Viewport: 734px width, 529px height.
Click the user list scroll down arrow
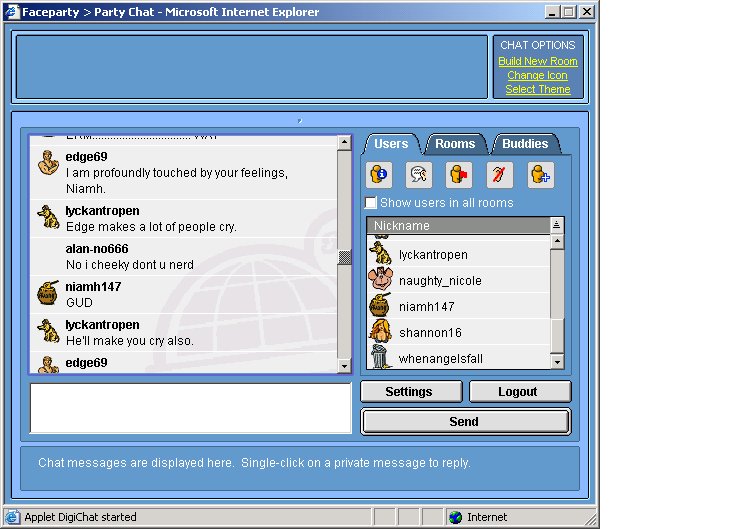(557, 362)
